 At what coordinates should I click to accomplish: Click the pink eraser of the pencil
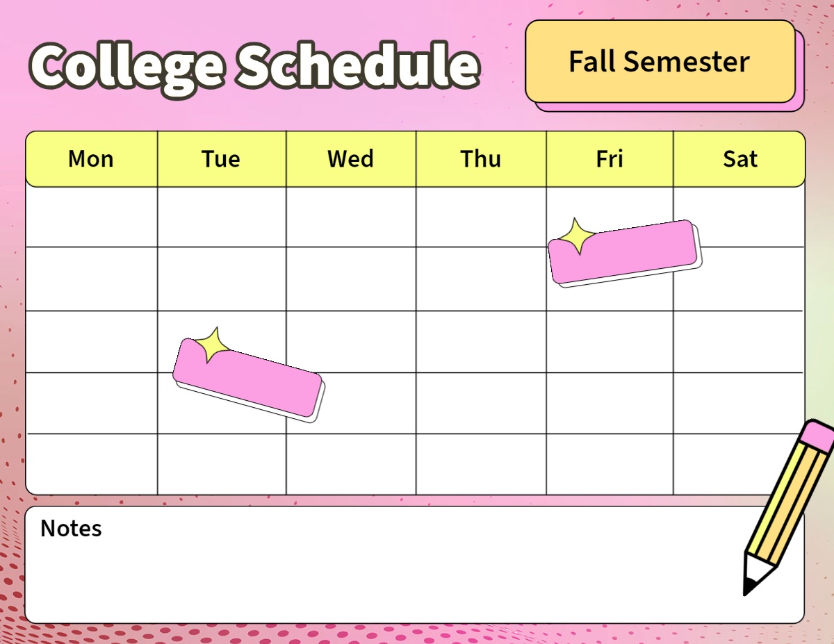(816, 435)
